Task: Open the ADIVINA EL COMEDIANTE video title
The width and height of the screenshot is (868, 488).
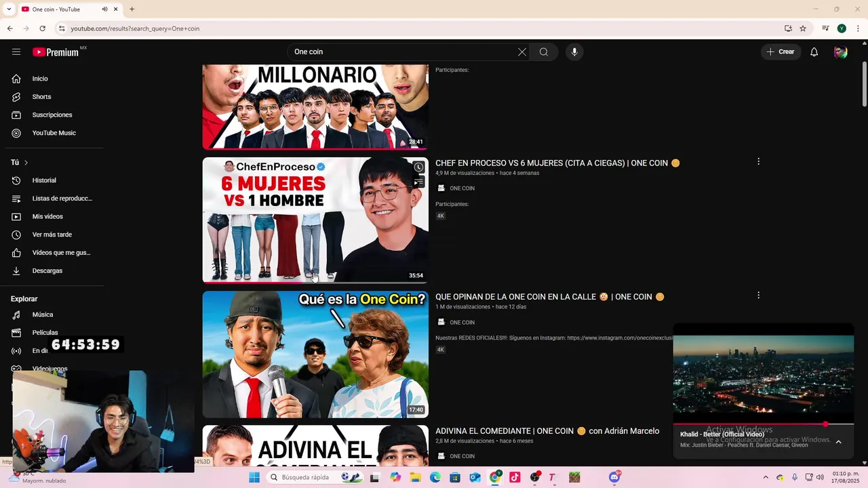Action: click(547, 431)
